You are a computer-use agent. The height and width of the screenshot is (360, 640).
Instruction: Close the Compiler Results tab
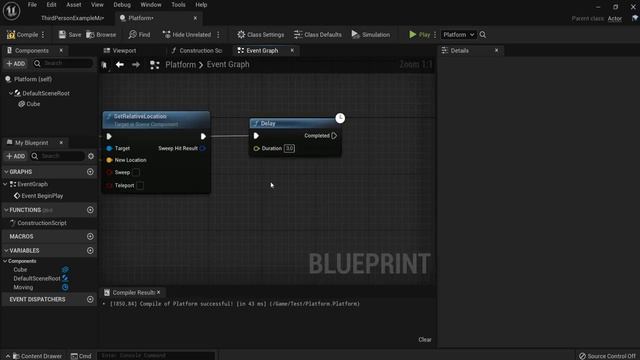click(159, 292)
